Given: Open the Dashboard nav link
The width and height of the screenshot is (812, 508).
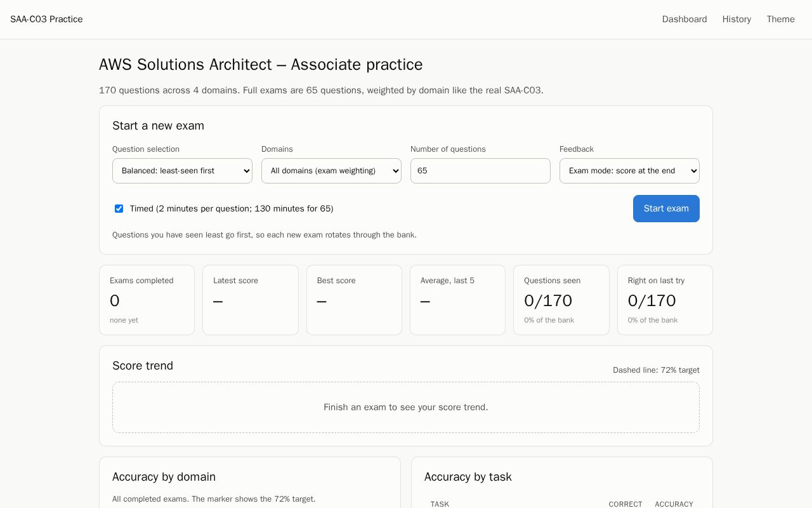Looking at the screenshot, I should click(684, 19).
